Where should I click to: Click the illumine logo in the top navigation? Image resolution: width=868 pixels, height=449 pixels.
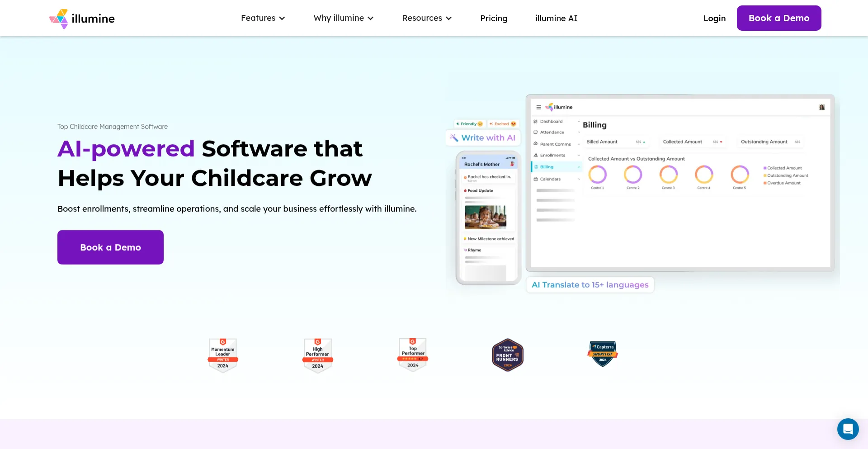(81, 18)
